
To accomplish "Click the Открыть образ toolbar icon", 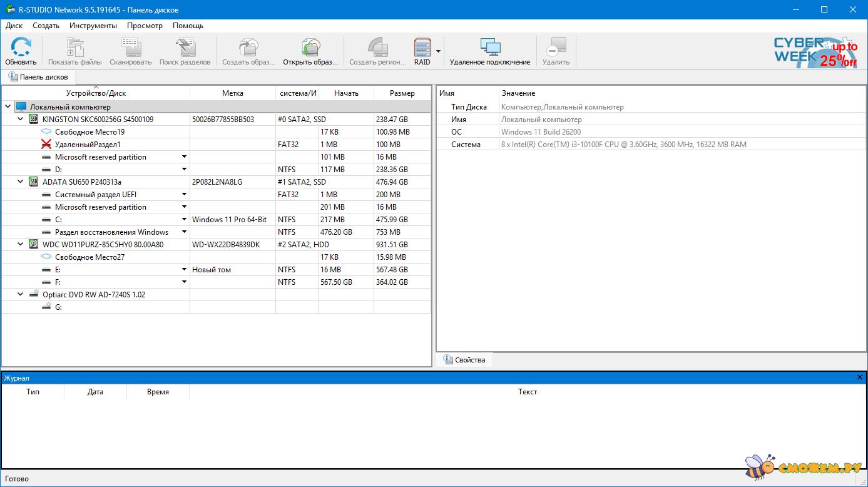I will tap(310, 51).
